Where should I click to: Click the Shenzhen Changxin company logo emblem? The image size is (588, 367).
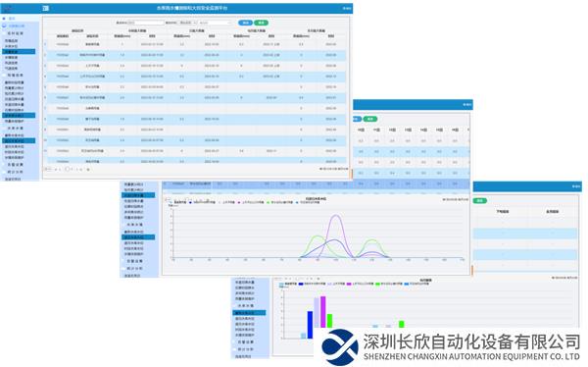click(340, 346)
